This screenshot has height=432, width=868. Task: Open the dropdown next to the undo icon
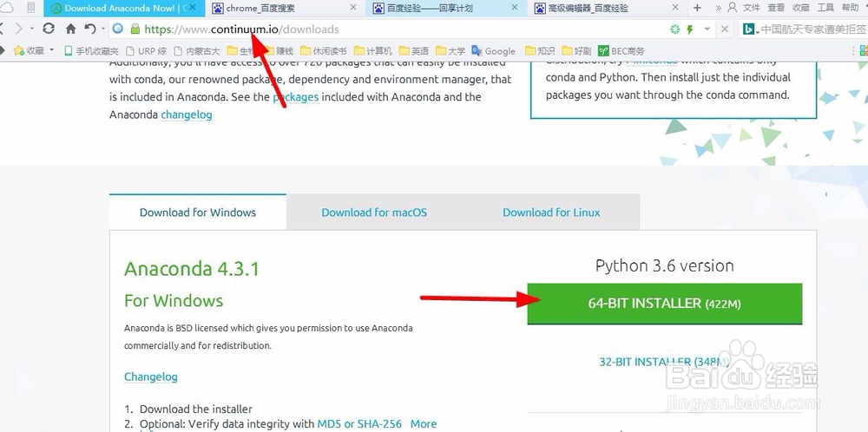tap(103, 29)
